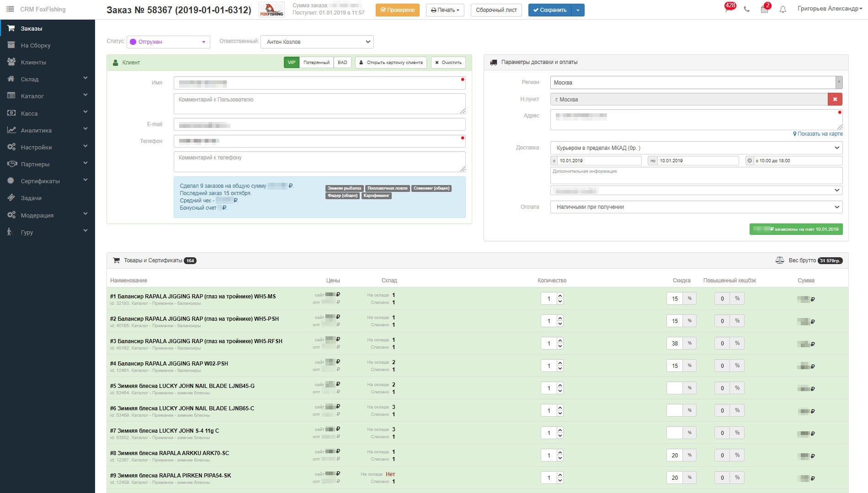Open the messages icon with 428 badge
Viewport: 868px width, 493px height.
729,9
